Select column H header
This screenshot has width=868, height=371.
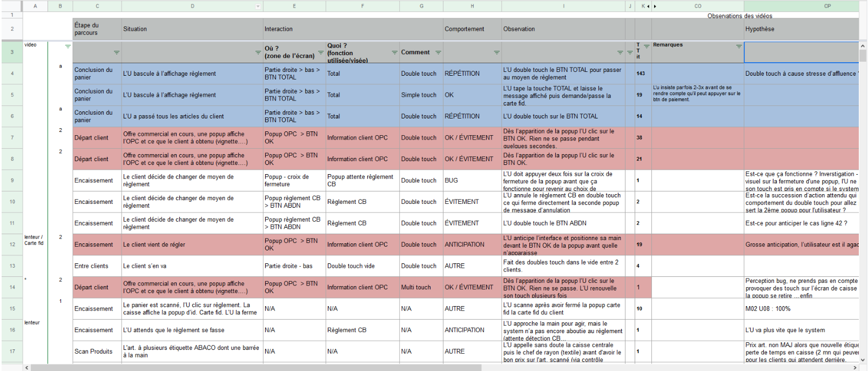472,6
